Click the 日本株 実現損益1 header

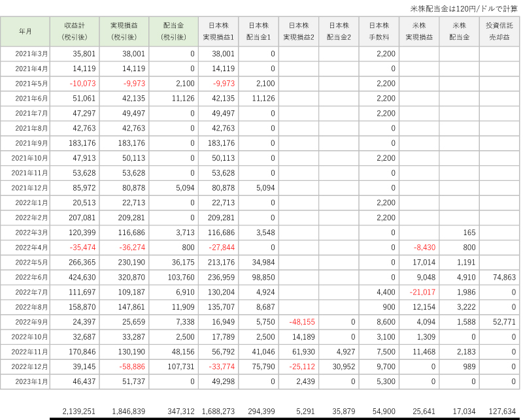tap(218, 31)
